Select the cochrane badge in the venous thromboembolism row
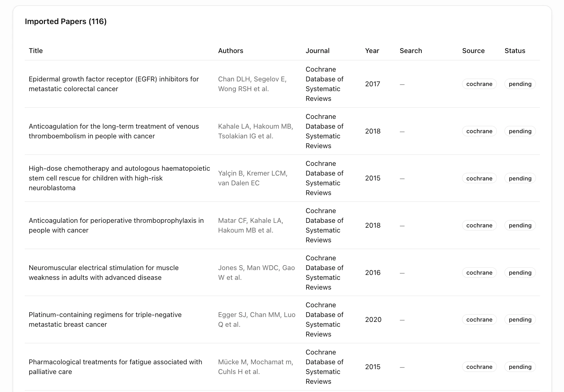The width and height of the screenshot is (564, 392). (x=479, y=131)
